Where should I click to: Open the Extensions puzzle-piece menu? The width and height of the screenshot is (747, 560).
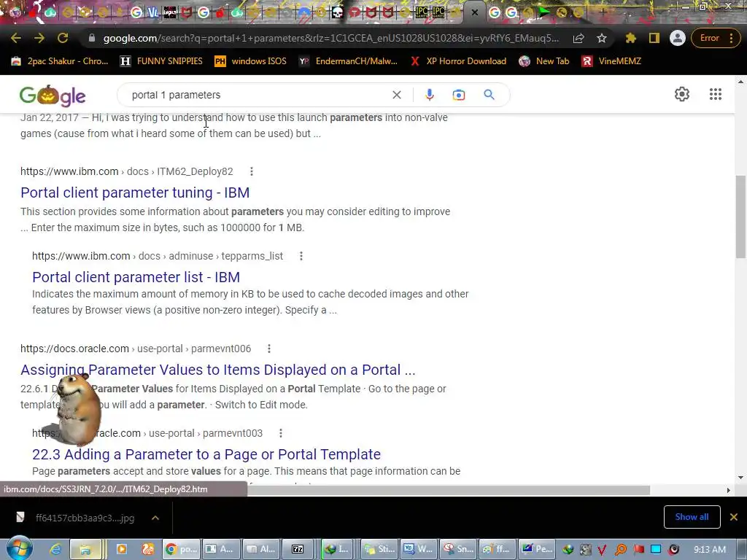631,38
